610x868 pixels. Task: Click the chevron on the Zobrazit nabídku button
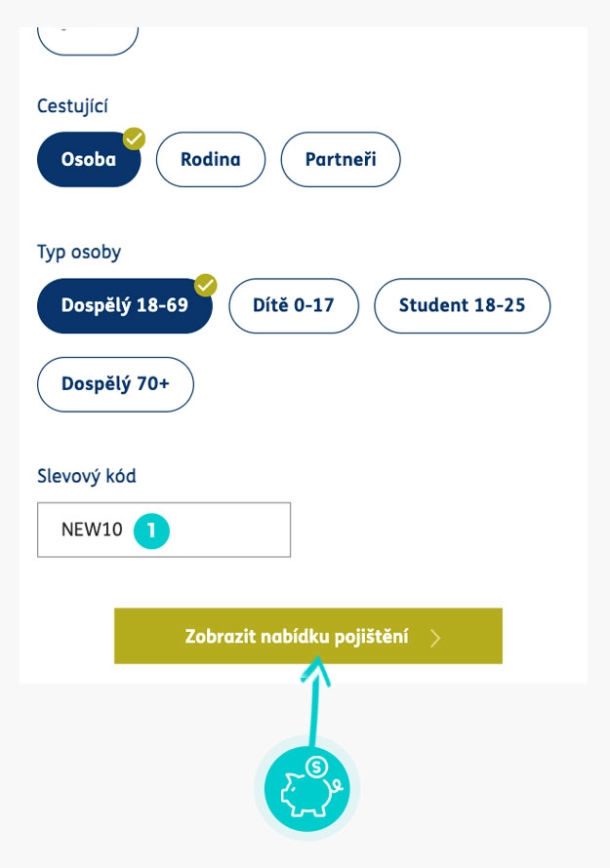click(435, 638)
